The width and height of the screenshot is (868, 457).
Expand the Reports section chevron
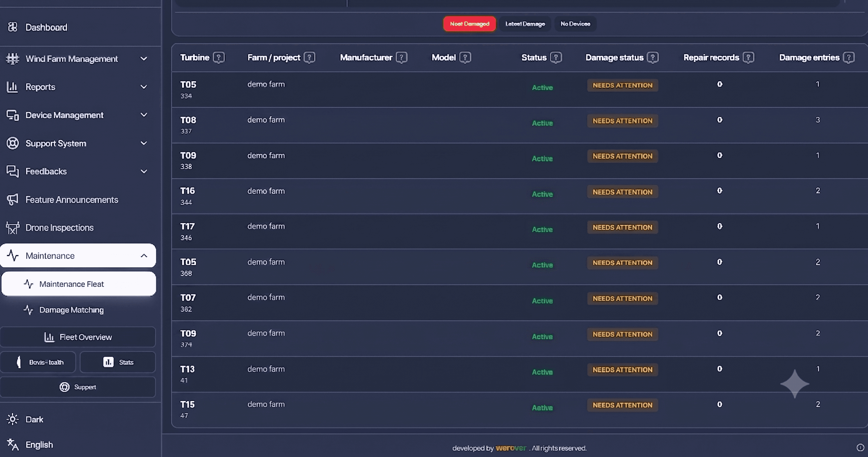(x=144, y=87)
